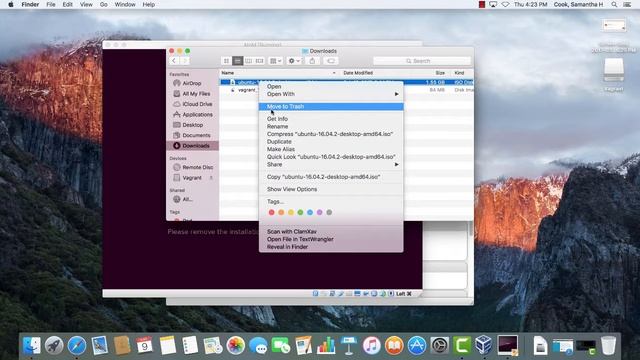
Task: Open Notification Center icon
Action: click(x=627, y=4)
